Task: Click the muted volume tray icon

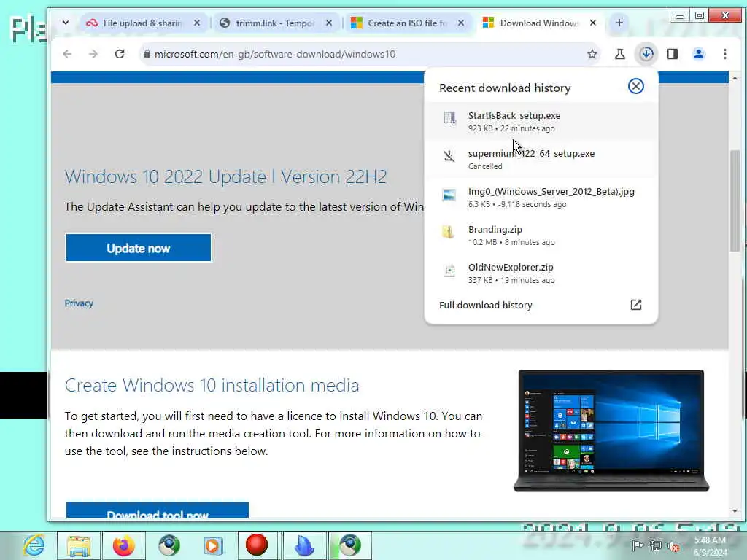Action: point(673,547)
